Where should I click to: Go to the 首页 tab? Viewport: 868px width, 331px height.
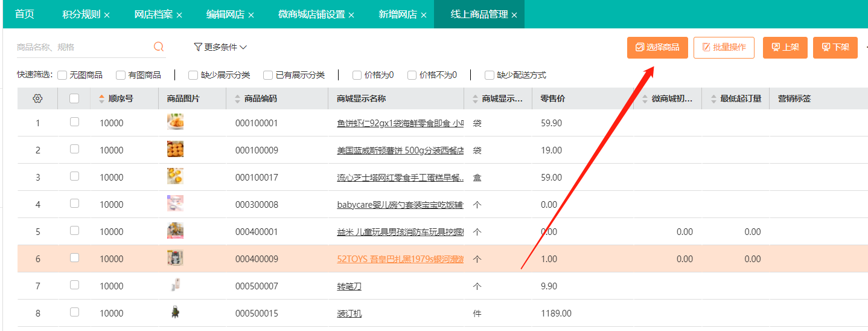pyautogui.click(x=25, y=14)
